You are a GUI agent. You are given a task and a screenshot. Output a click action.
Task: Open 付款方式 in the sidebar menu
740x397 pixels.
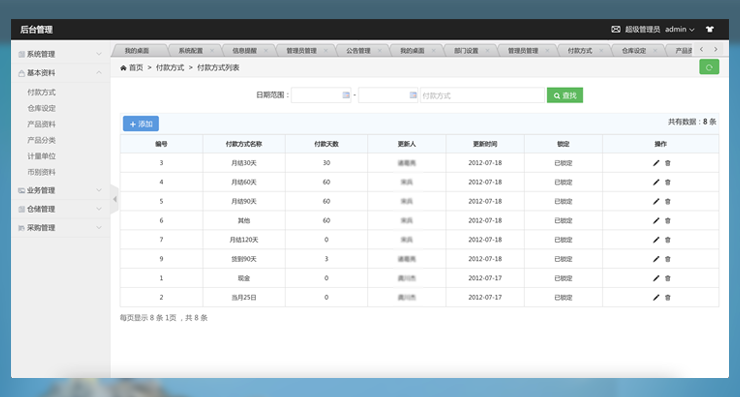pos(42,92)
